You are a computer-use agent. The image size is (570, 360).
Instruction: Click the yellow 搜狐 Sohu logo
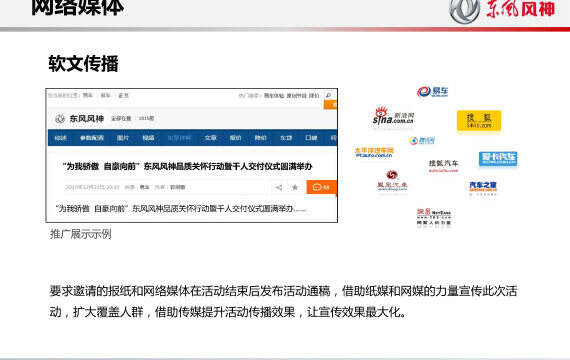click(479, 120)
